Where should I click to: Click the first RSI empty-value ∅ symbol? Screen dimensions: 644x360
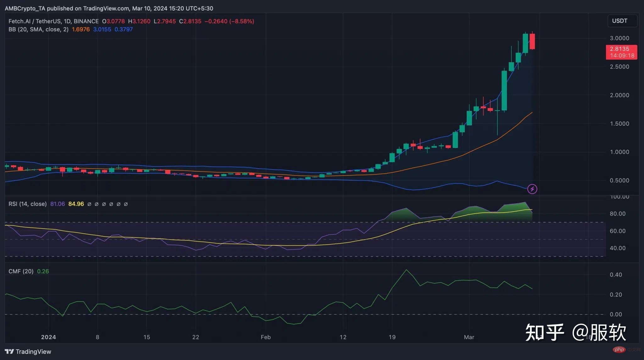point(89,204)
